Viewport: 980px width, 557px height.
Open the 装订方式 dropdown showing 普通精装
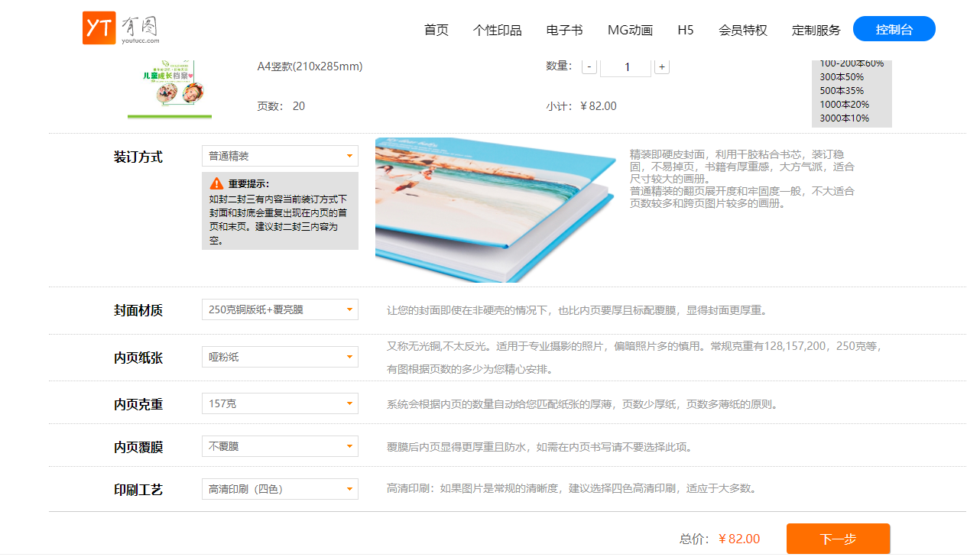[280, 156]
